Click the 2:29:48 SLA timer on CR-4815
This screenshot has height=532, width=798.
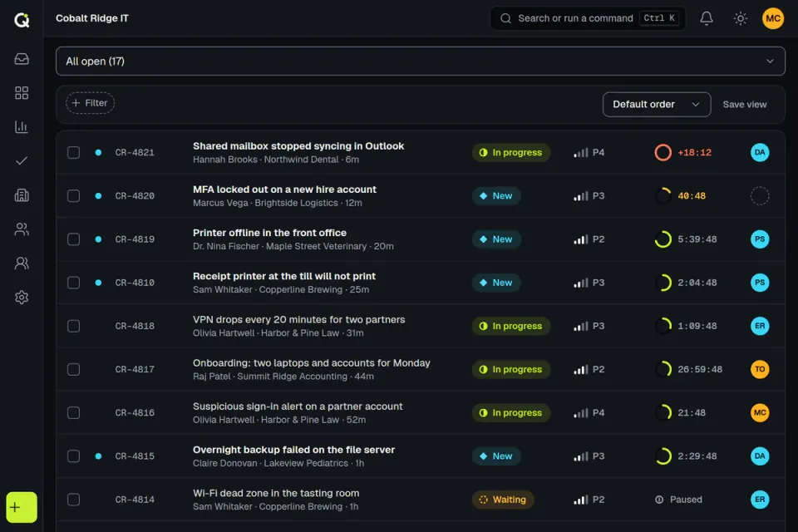[697, 456]
